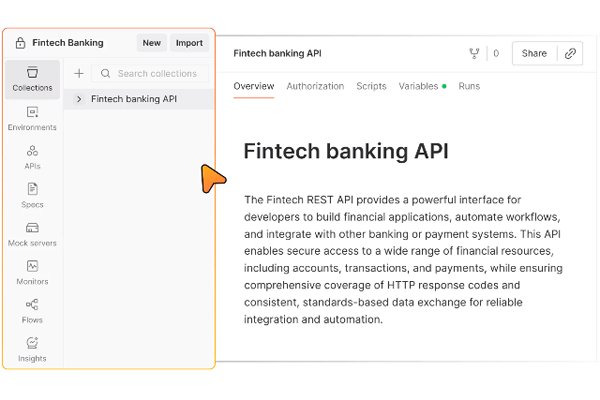600x400 pixels.
Task: Click the Import button
Action: pyautogui.click(x=189, y=43)
